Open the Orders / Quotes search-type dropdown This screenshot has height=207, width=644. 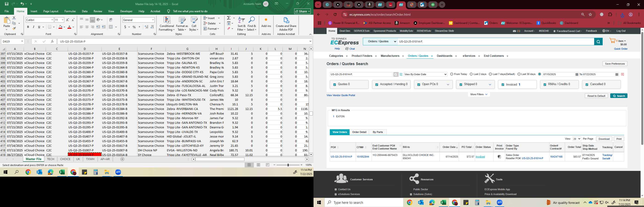380,42
